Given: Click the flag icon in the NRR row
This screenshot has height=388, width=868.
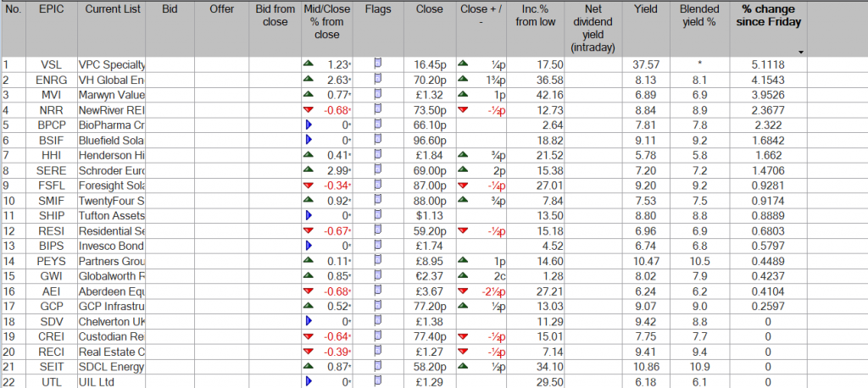Looking at the screenshot, I should (x=378, y=108).
